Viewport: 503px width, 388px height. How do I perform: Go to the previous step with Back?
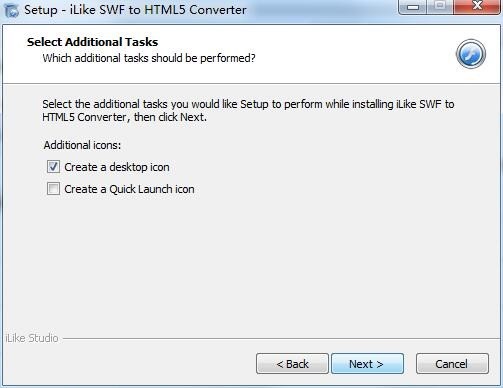pyautogui.click(x=292, y=364)
